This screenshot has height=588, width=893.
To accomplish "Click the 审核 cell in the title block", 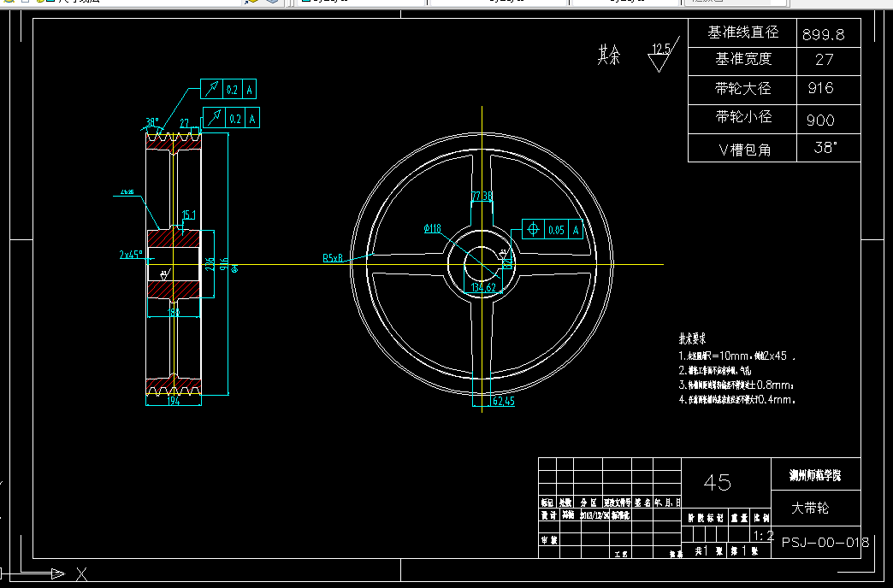I will [x=550, y=540].
